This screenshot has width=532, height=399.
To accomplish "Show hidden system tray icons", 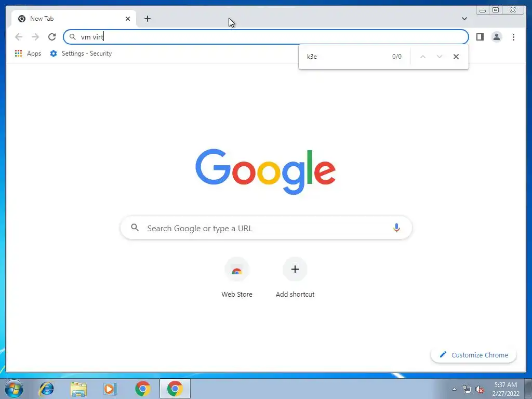I will [454, 389].
